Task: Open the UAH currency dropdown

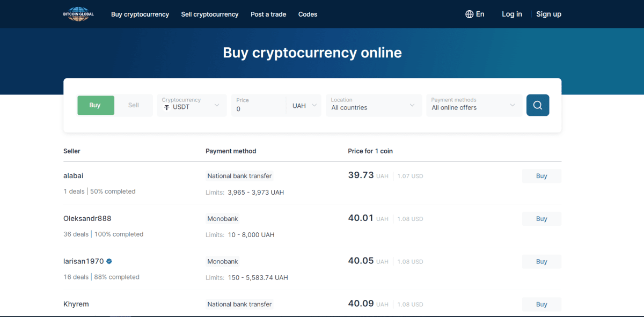Action: [x=304, y=105]
